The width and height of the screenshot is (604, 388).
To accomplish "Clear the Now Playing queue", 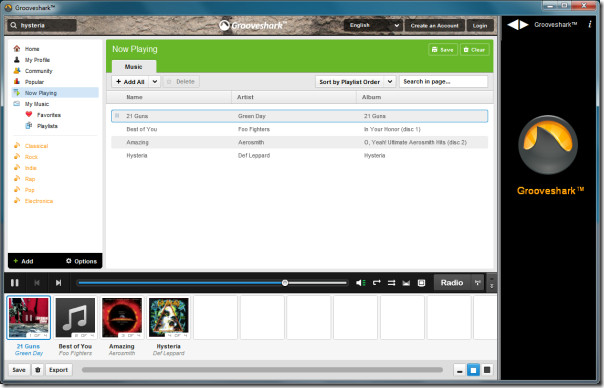I will coord(474,50).
